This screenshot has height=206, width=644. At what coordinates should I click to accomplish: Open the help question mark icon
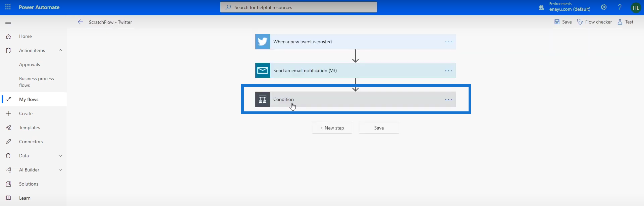[x=620, y=7]
